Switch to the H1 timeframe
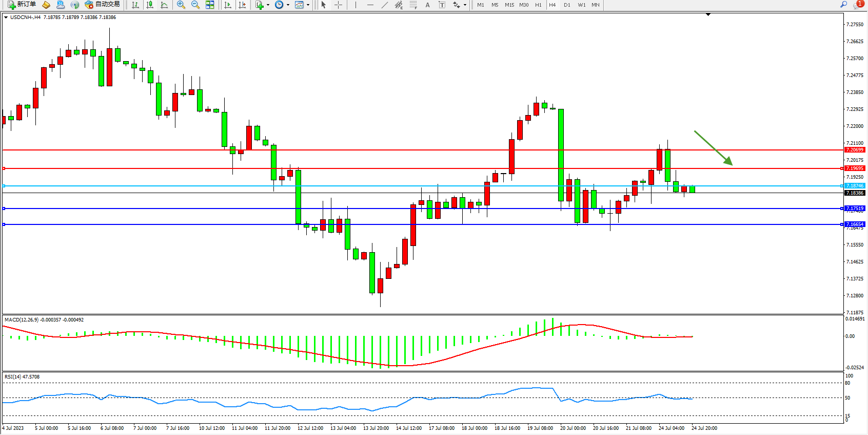Viewport: 868px width, 435px height. coord(538,5)
